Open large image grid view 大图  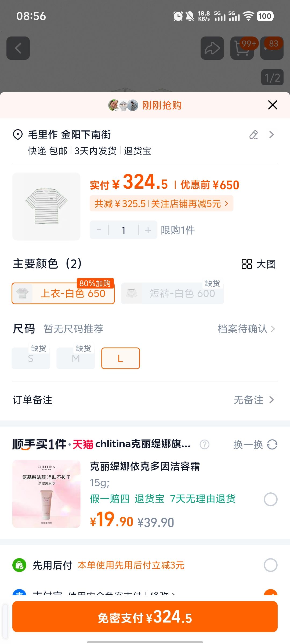click(x=259, y=264)
